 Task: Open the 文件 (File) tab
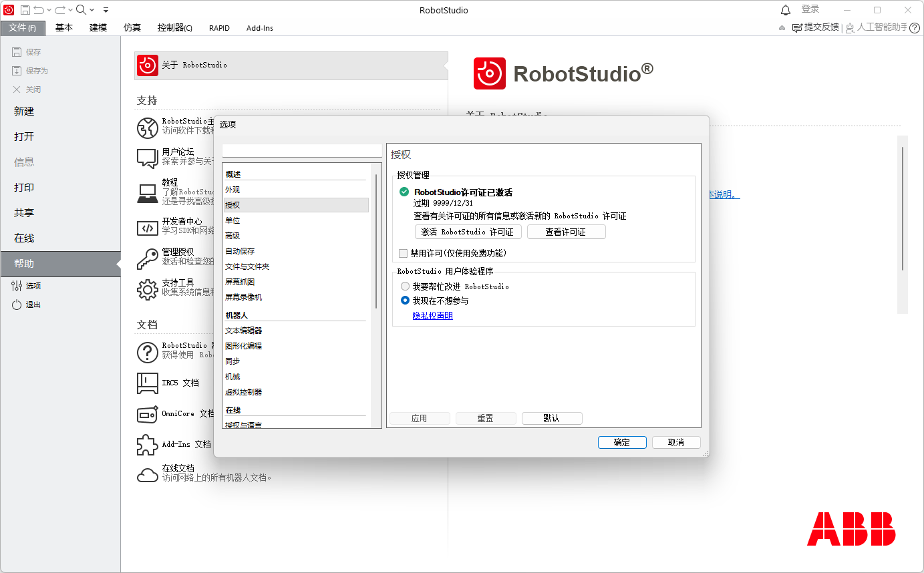coord(23,28)
